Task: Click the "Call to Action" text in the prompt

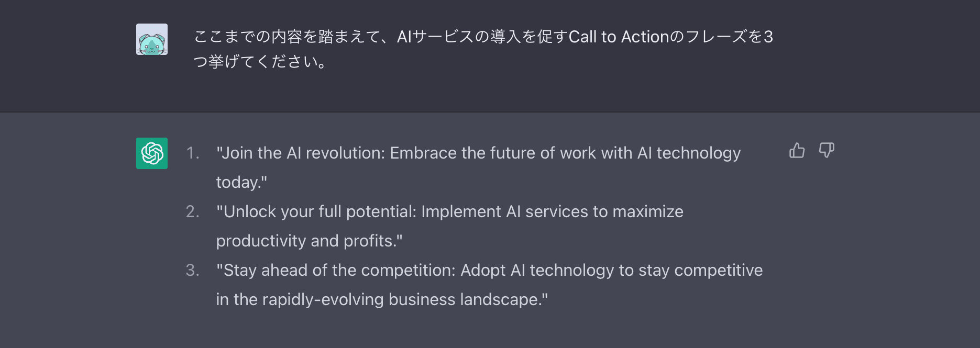Action: tap(619, 37)
